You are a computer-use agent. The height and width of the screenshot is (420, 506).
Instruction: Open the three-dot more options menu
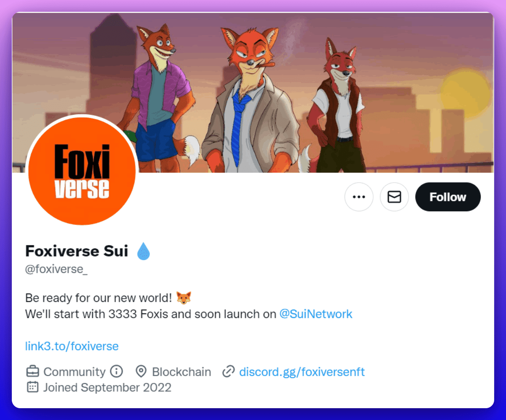click(x=359, y=197)
